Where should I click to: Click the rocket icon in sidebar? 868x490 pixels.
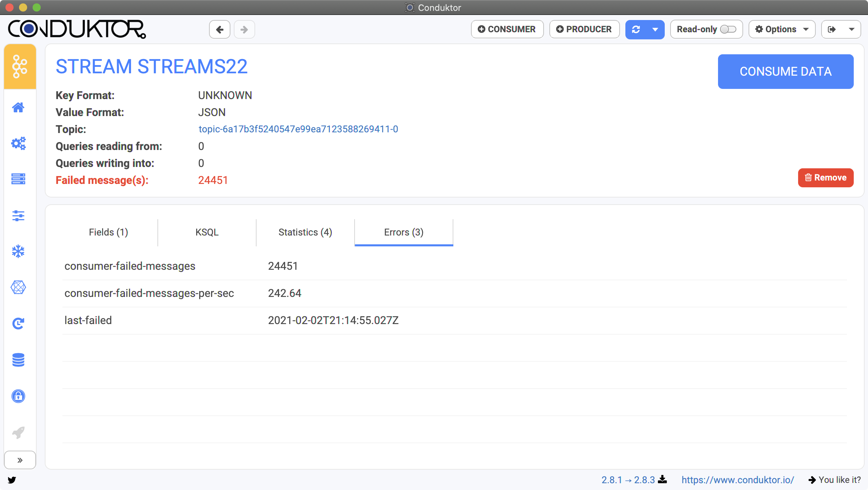coord(18,433)
